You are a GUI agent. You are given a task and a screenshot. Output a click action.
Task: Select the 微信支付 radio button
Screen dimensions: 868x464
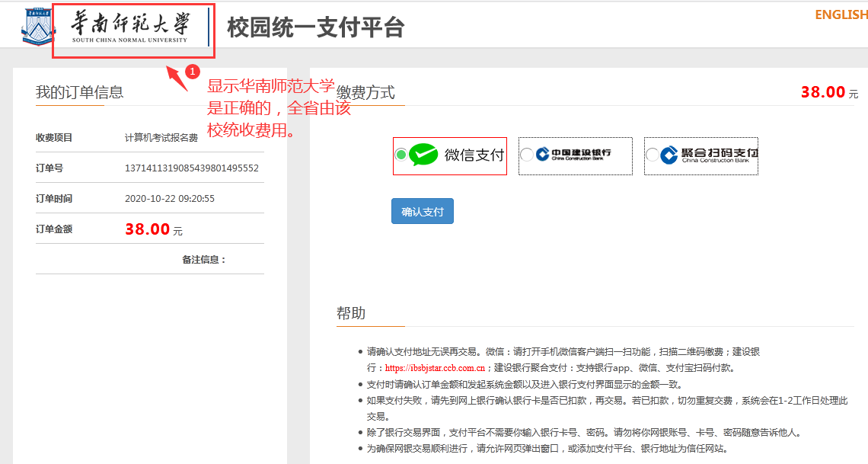tap(401, 155)
